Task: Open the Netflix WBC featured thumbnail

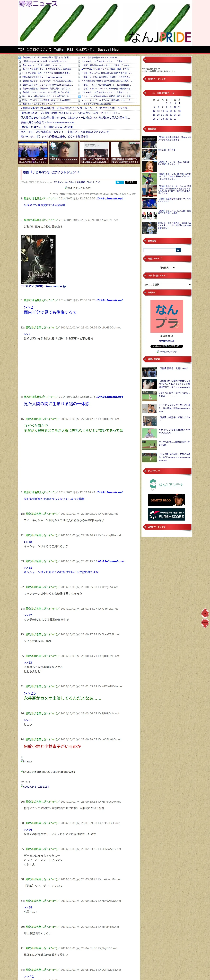Action: click(33, 153)
